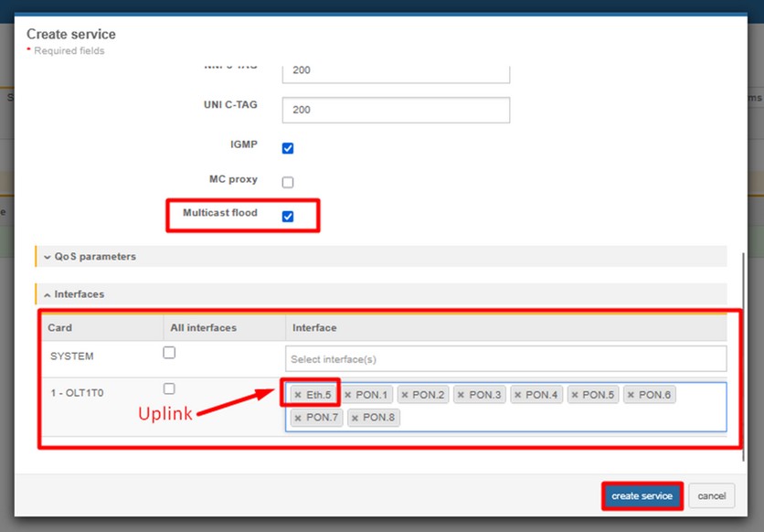Enable the MC proxy checkbox
This screenshot has height=532, width=764.
tap(288, 182)
